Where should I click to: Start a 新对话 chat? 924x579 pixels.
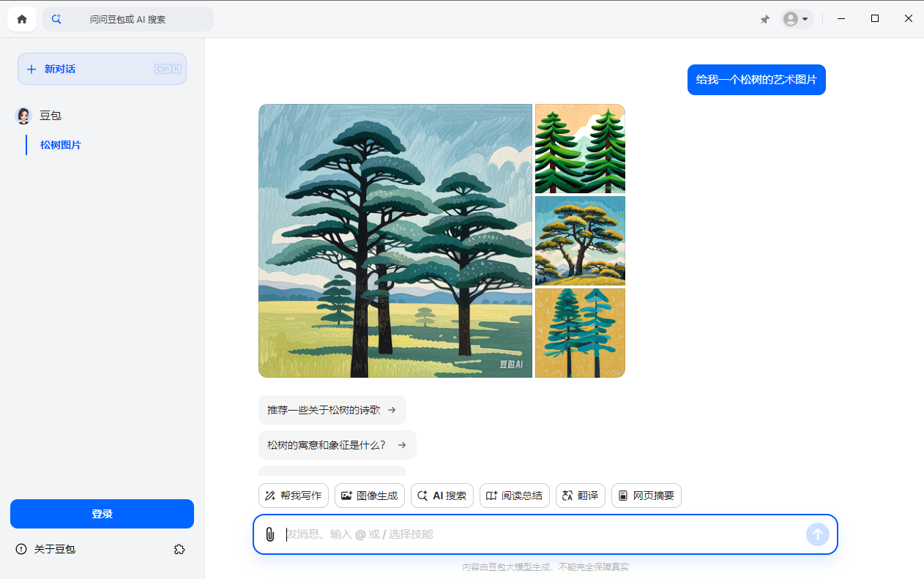coord(102,68)
